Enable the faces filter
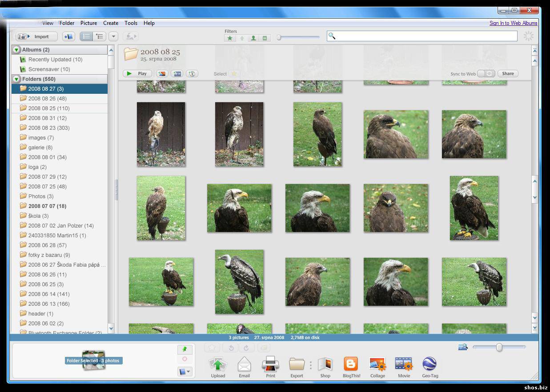Viewport: 550px width, 392px height. (253, 38)
